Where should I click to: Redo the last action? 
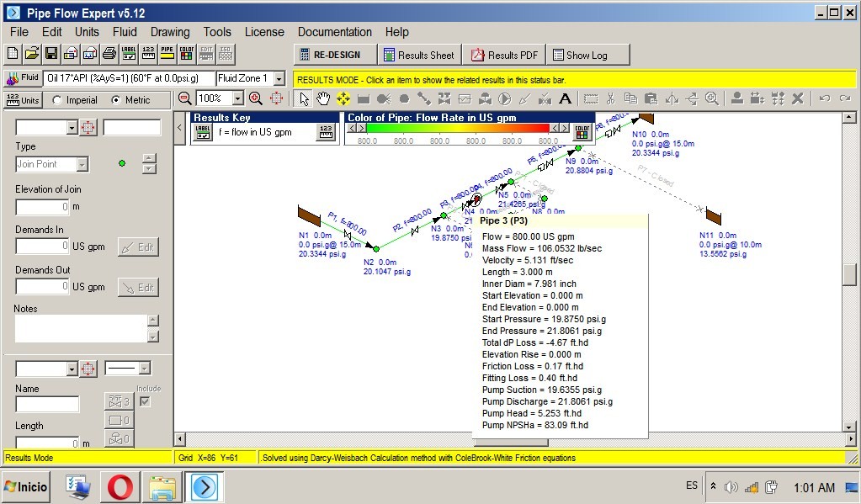(844, 98)
